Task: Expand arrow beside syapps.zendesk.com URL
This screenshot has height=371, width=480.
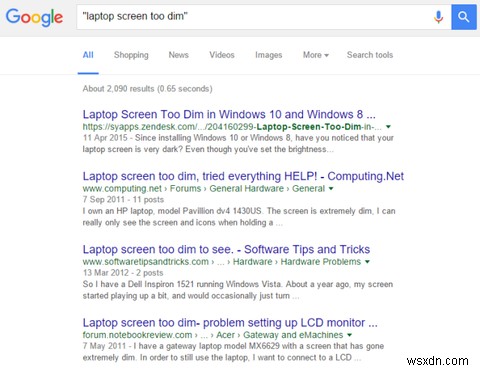Action: 388,127
